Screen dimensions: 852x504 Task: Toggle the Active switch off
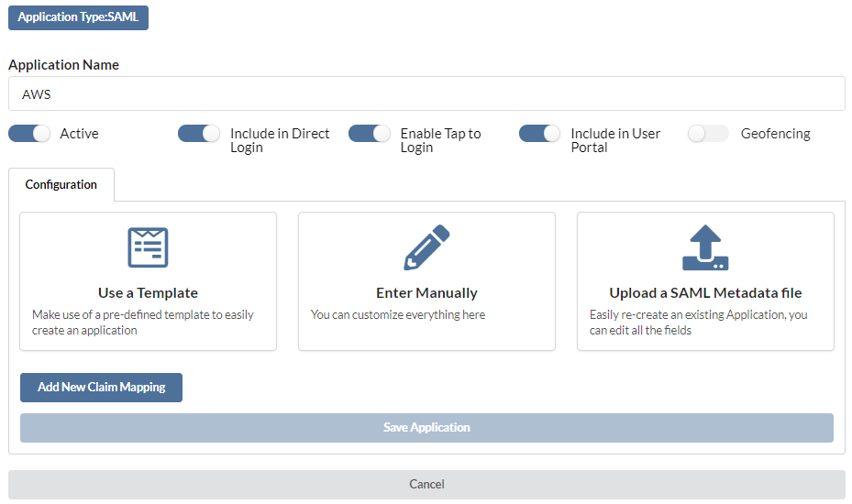[x=29, y=134]
